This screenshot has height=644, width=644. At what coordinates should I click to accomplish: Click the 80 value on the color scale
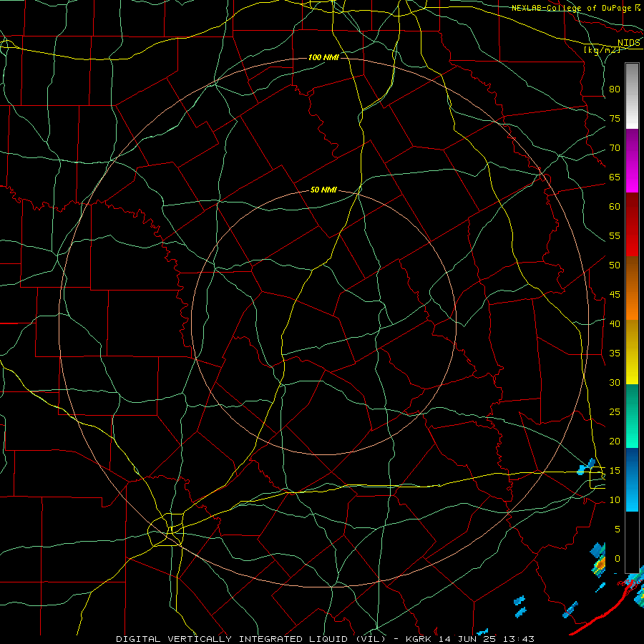pyautogui.click(x=615, y=89)
